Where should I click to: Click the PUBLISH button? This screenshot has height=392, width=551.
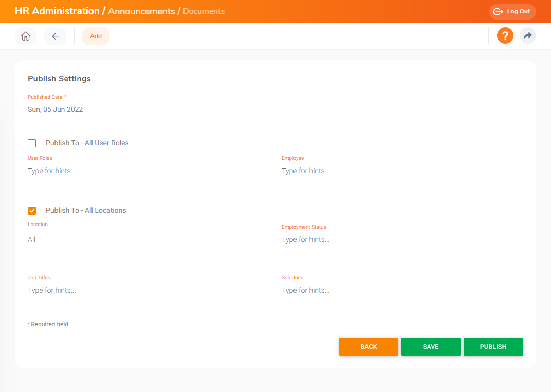pyautogui.click(x=493, y=347)
